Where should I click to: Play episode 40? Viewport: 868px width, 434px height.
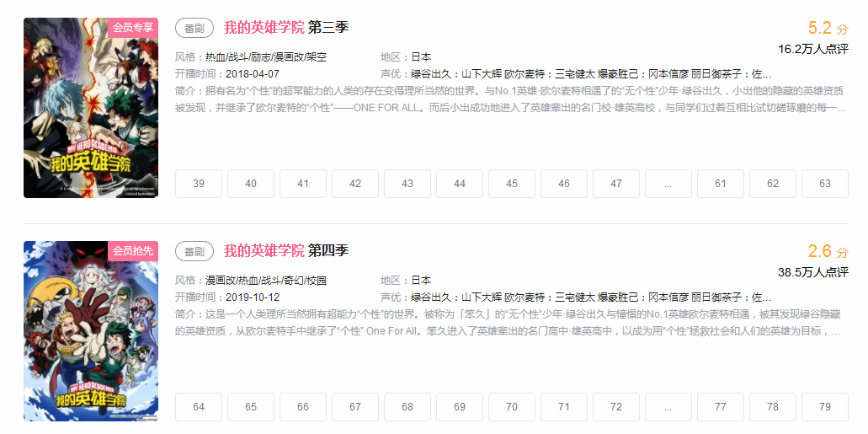pyautogui.click(x=251, y=184)
